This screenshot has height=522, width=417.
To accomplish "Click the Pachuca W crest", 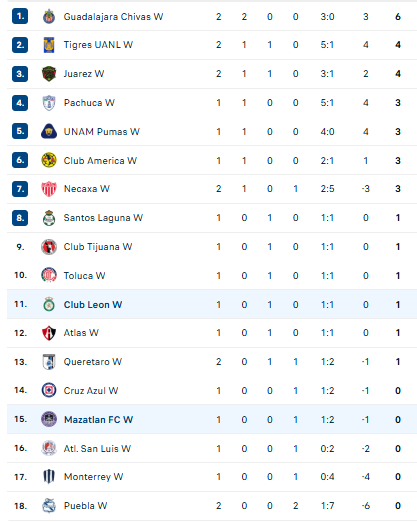I will coord(49,103).
